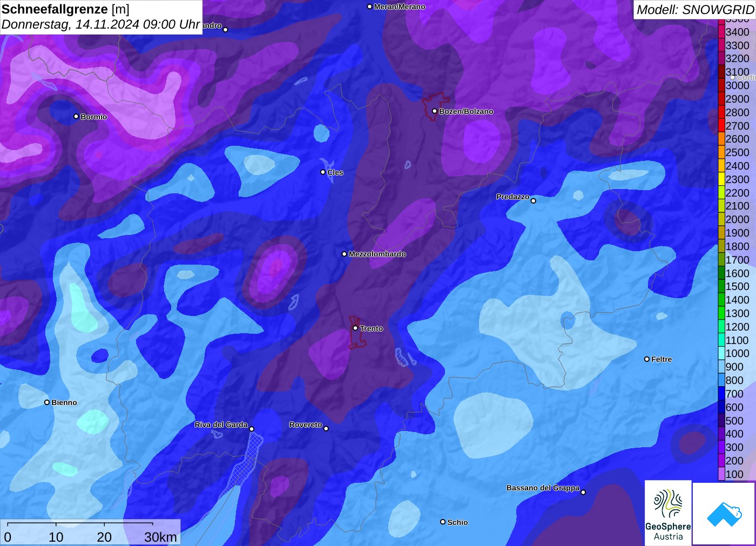Click the Riva del Garda place label
756x546 pixels.
pyautogui.click(x=221, y=424)
